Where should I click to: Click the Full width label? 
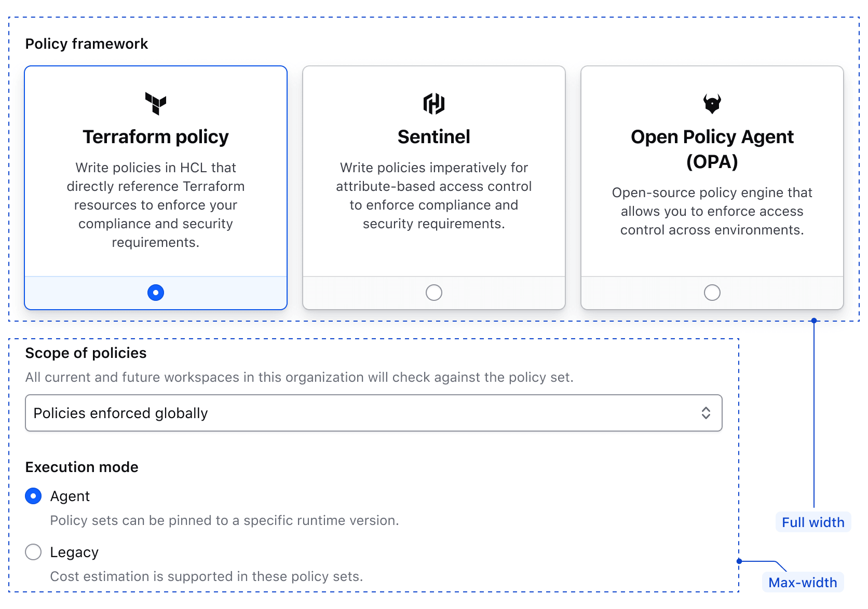[812, 522]
